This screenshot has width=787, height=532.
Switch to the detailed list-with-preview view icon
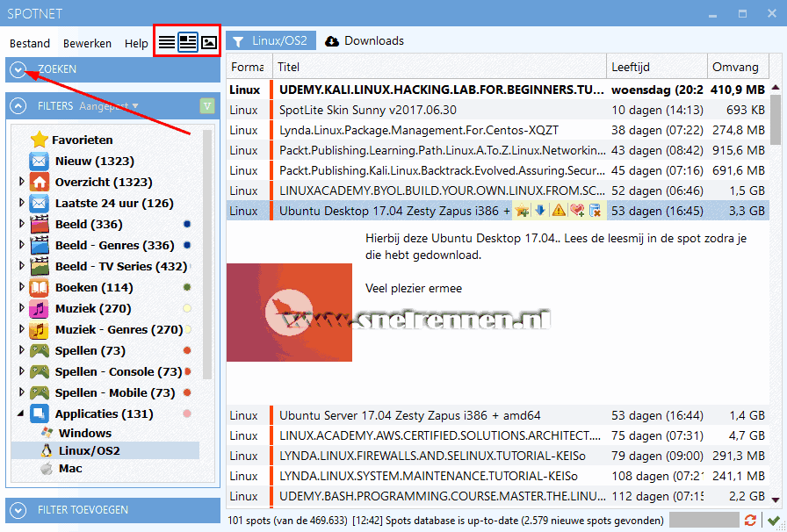tap(188, 41)
